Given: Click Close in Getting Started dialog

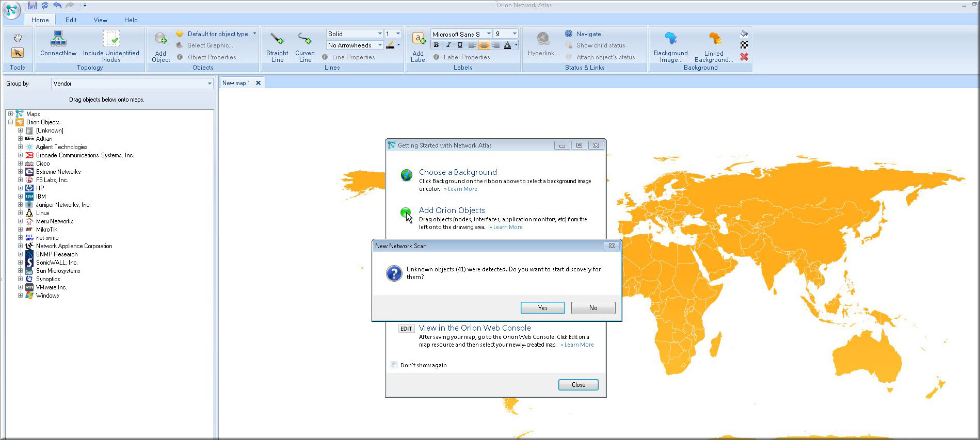Looking at the screenshot, I should pos(578,385).
